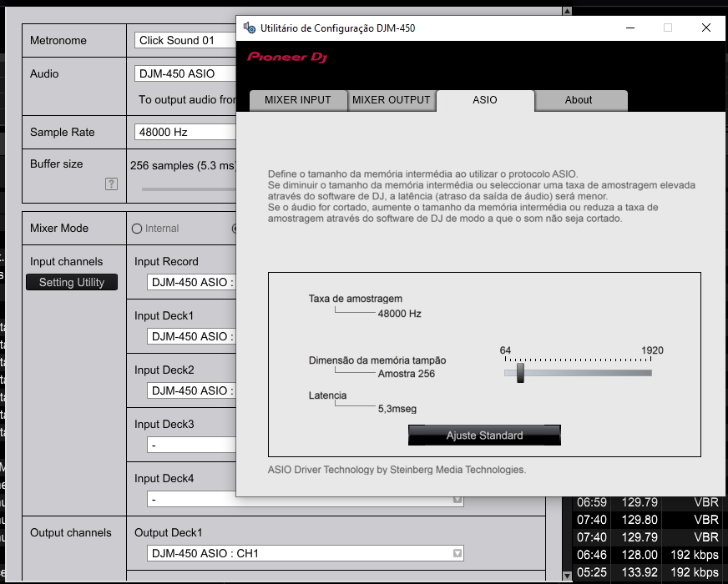Open the Input Deck3 dropdown
The height and width of the screenshot is (584, 728).
192,445
